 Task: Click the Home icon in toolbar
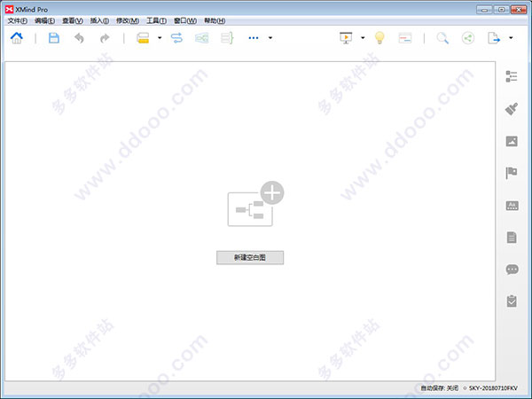16,38
